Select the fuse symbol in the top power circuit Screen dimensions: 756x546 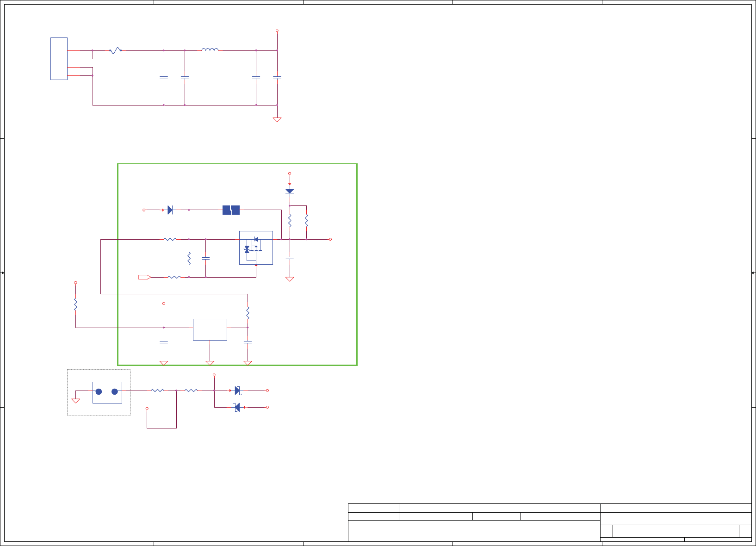(x=116, y=50)
